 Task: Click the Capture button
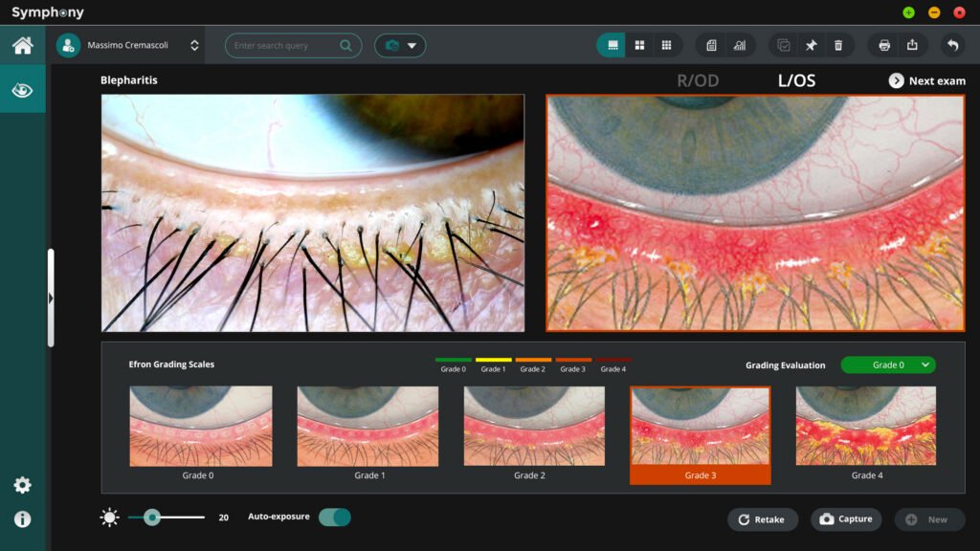845,519
